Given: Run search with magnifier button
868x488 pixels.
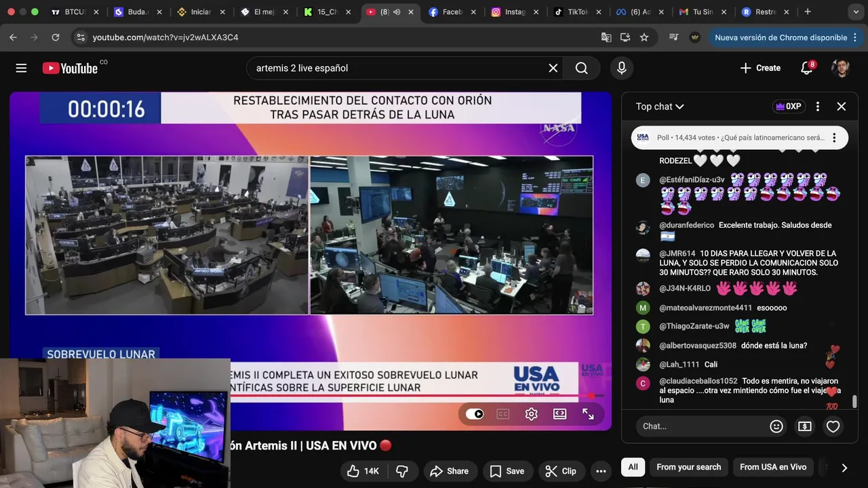Looking at the screenshot, I should coord(581,68).
